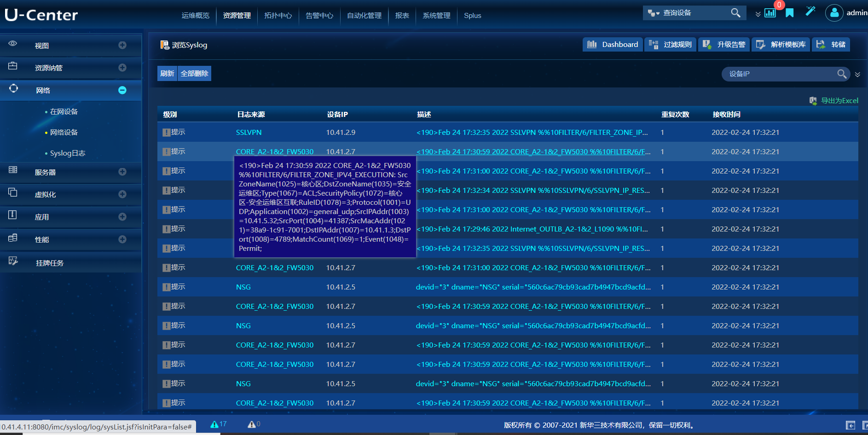
Task: Select 在网设备 under 网络
Action: click(x=64, y=112)
